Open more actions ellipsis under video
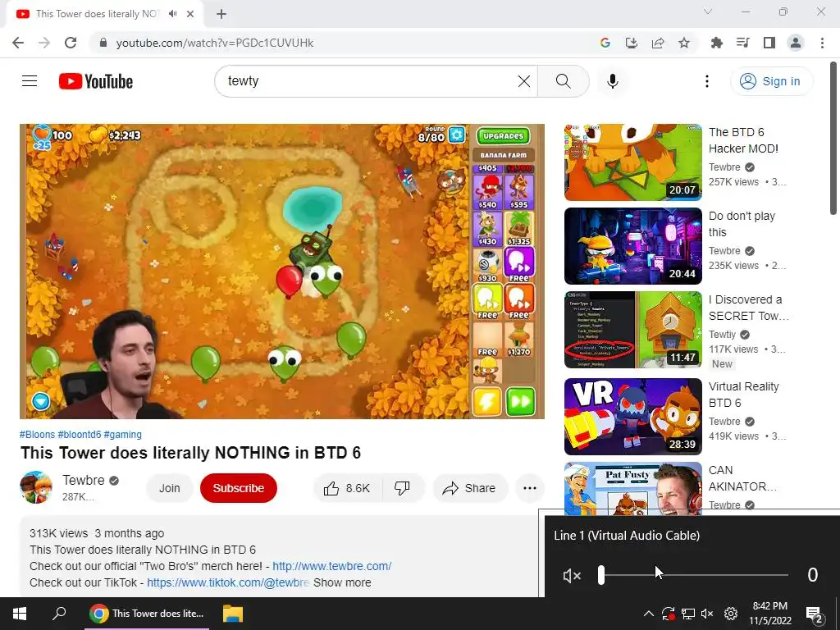Viewport: 840px width, 630px height. point(530,488)
